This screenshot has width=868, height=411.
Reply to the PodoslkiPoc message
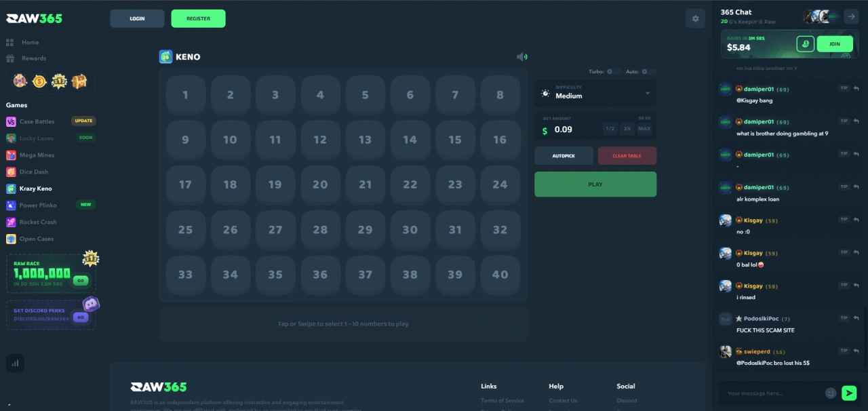[856, 317]
